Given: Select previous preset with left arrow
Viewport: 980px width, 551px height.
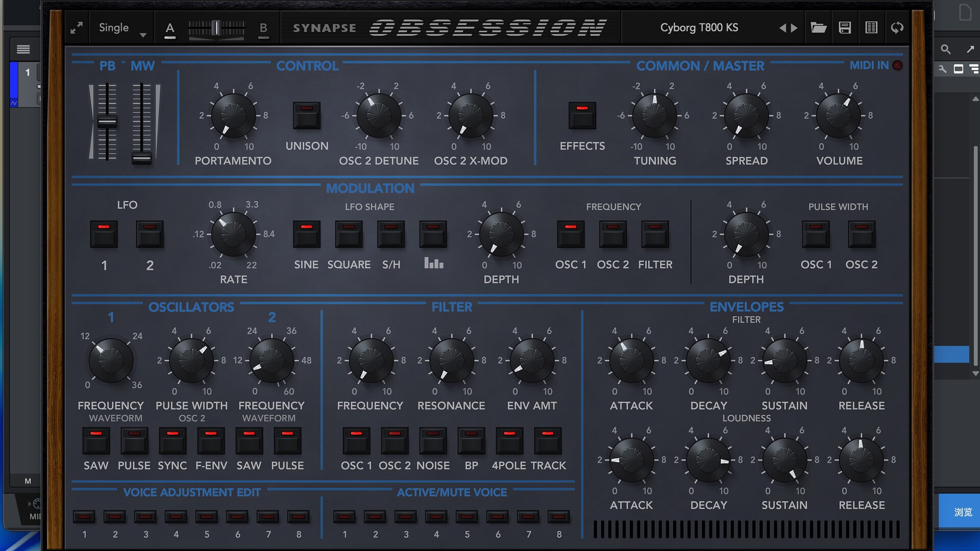Looking at the screenshot, I should [782, 28].
